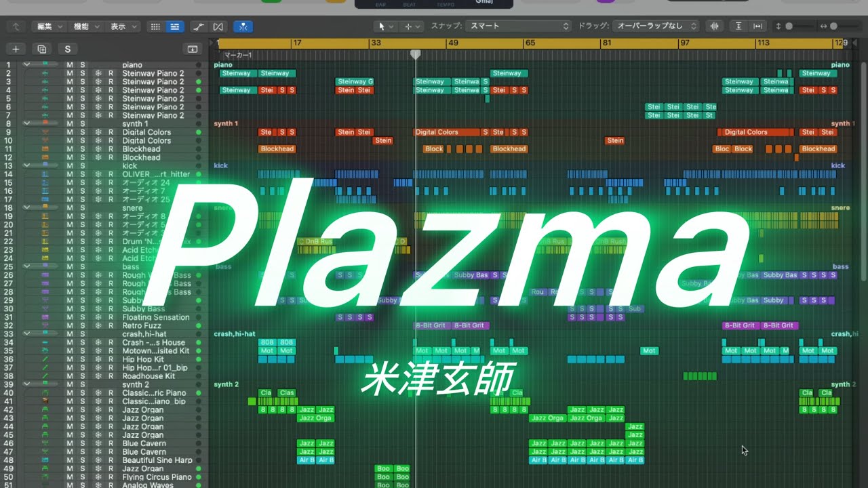The width and height of the screenshot is (868, 488).
Task: Click the playhead handle in the ruler
Action: coord(416,54)
